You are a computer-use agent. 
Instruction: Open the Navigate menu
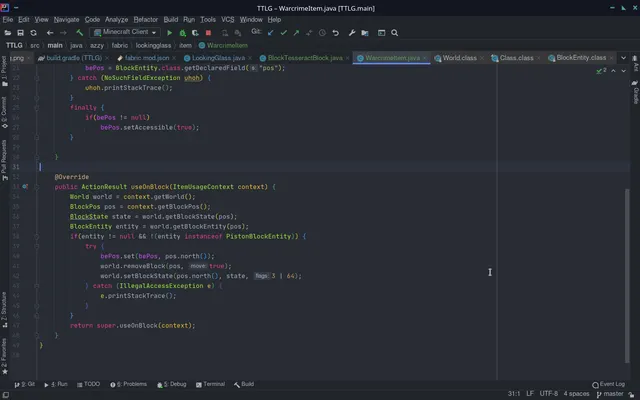pyautogui.click(x=67, y=20)
